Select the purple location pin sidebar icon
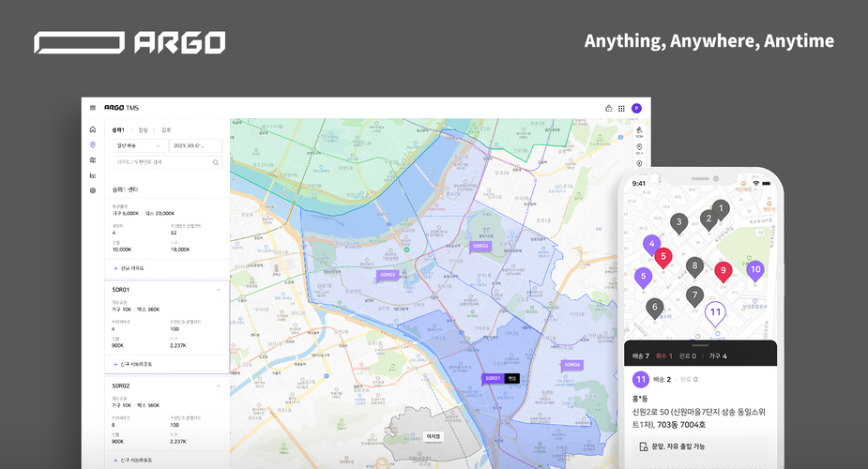 click(x=92, y=145)
